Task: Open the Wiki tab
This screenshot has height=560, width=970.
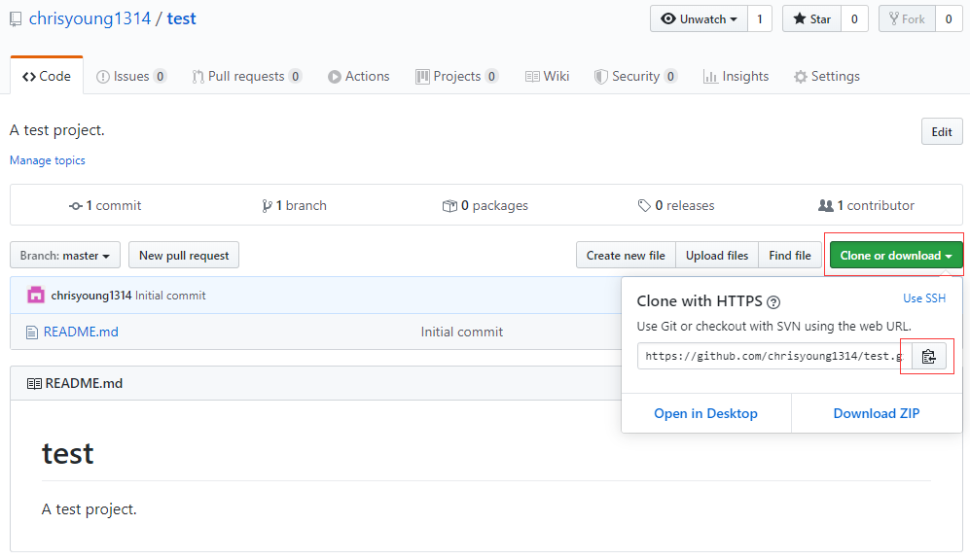Action: (547, 76)
